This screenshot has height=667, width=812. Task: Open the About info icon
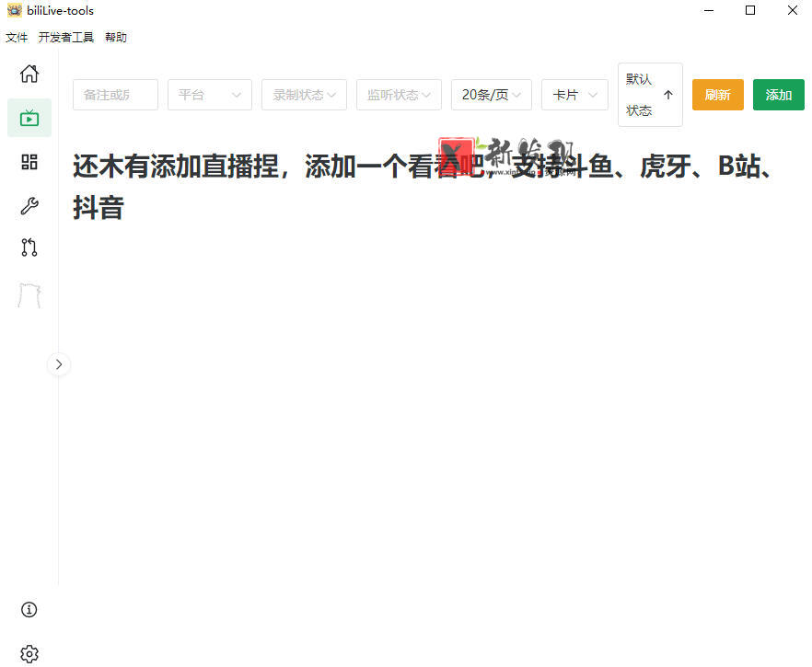pos(29,610)
